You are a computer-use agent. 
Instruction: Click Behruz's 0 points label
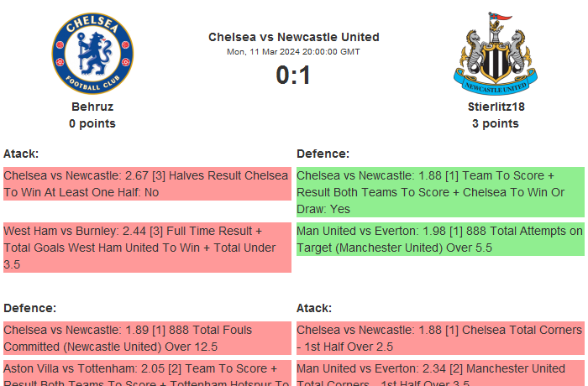tap(92, 123)
